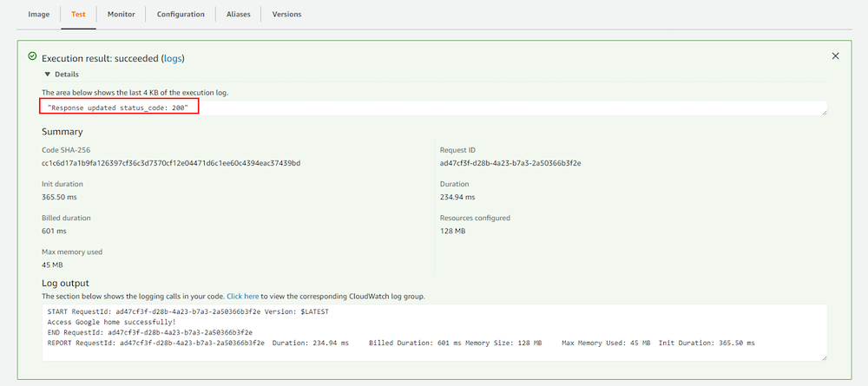Viewport: 868px width, 386px height.
Task: Collapse the Details section
Action: pos(49,75)
